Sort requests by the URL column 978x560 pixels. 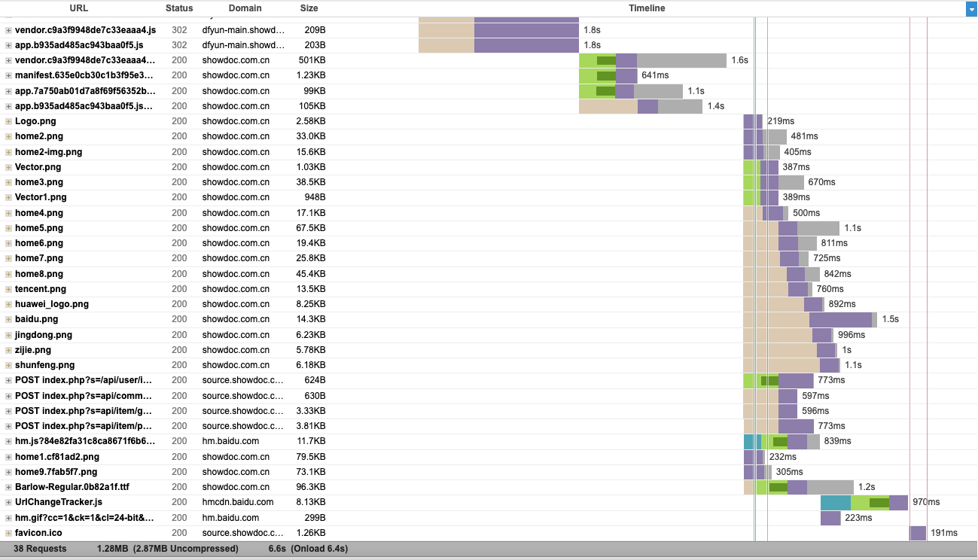(78, 8)
